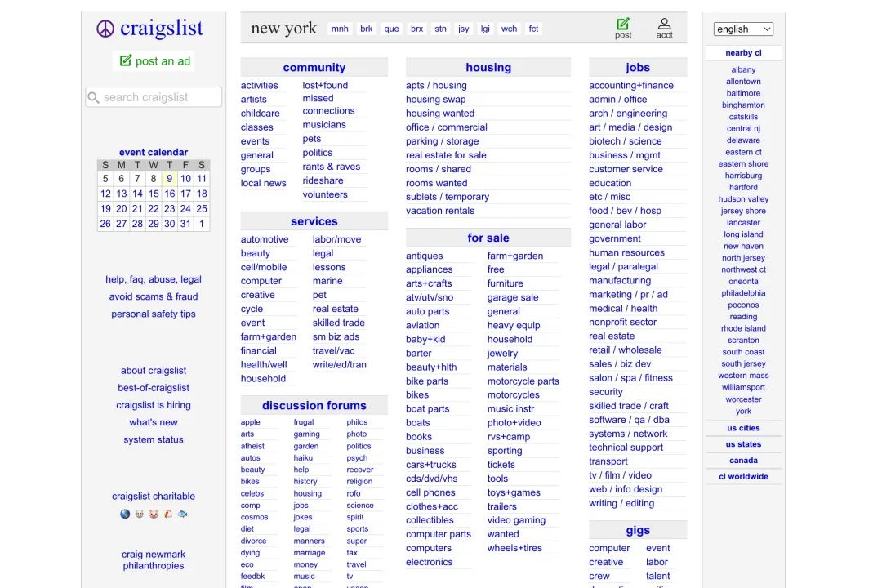The height and width of the screenshot is (588, 882).
Task: View avoid scams & fraud page
Action: tap(154, 296)
